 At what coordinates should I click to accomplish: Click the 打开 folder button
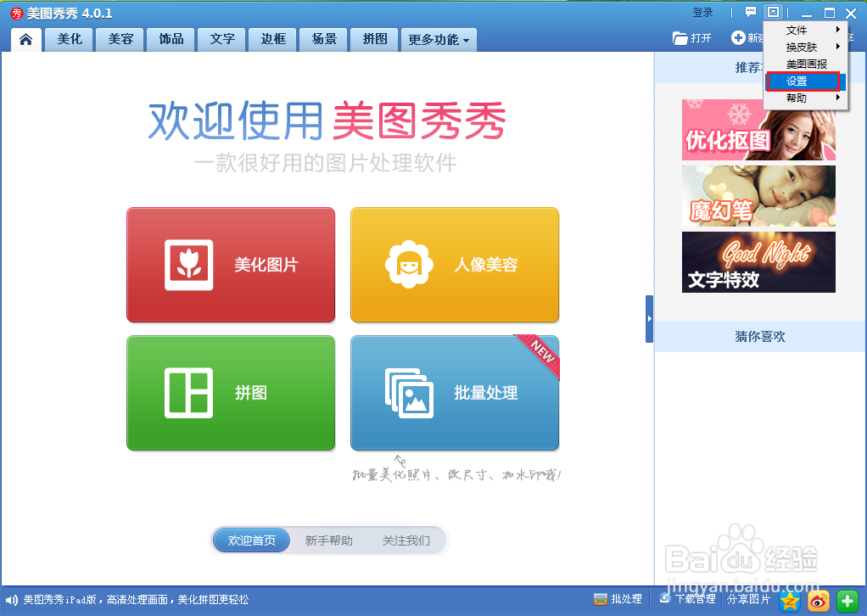tap(691, 38)
